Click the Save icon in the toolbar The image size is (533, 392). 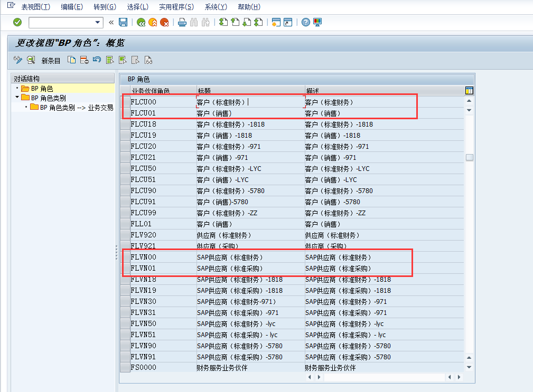click(123, 23)
